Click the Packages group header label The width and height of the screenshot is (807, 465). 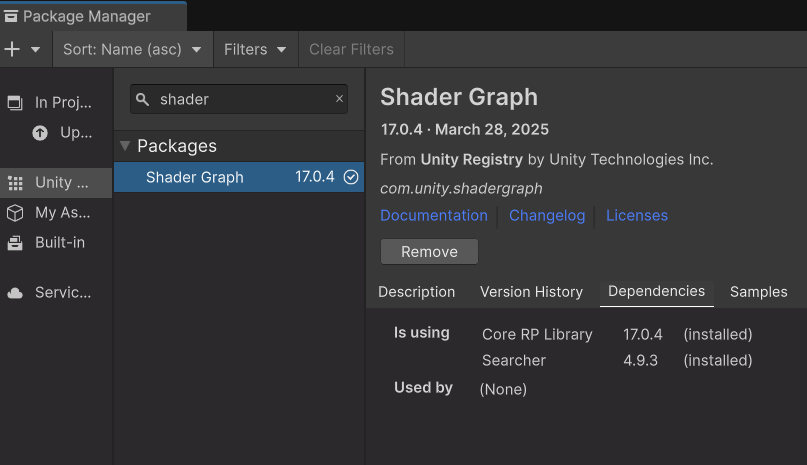click(x=177, y=146)
